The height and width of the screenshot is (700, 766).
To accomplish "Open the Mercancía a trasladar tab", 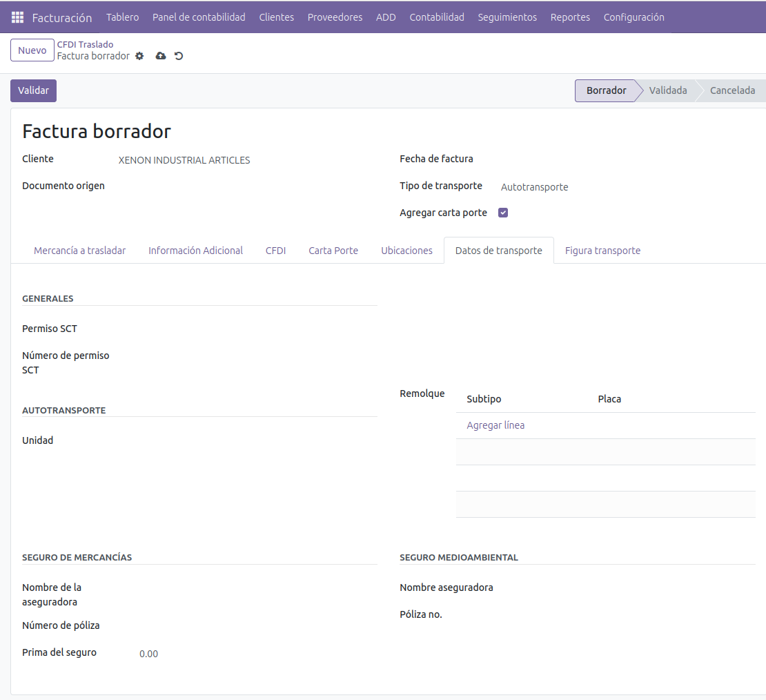I will 79,251.
